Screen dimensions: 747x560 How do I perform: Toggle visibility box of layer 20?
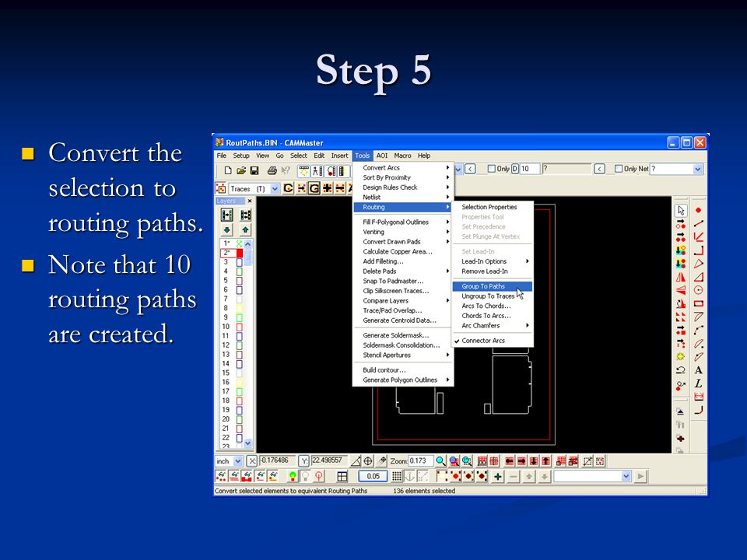240,419
